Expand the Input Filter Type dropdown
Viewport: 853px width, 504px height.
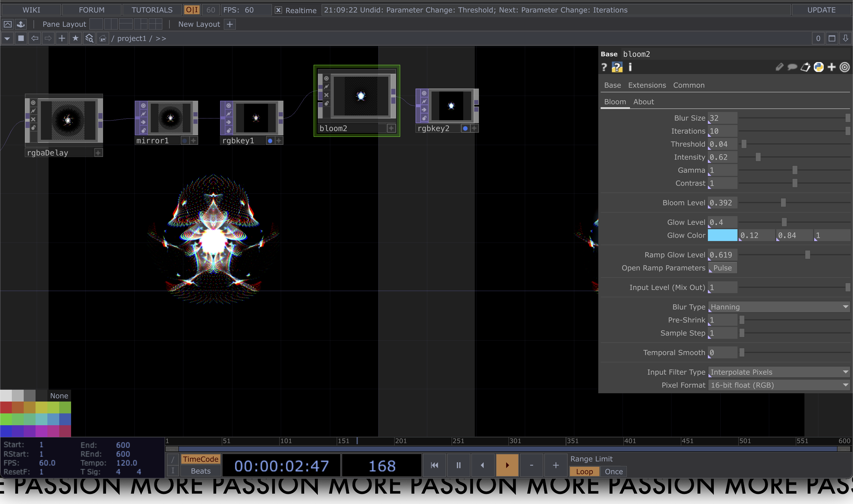(778, 372)
